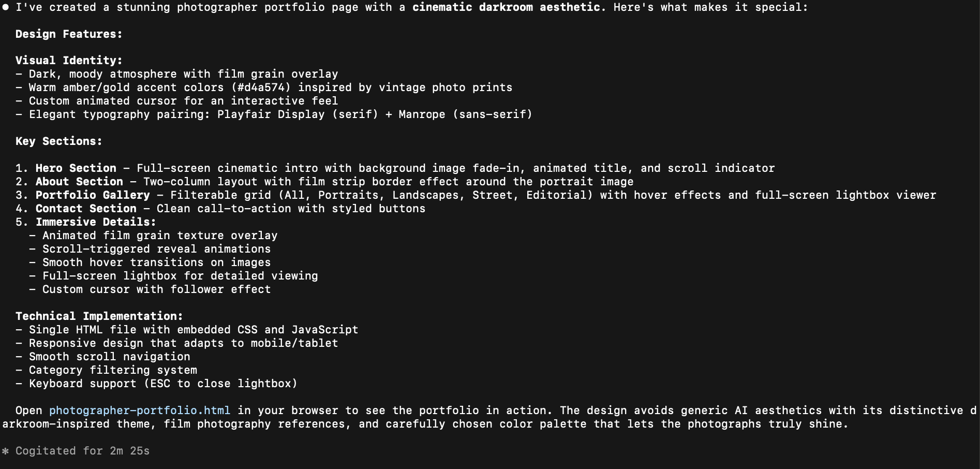The image size is (980, 469).
Task: Click the bold "Portfolio Gallery" list item
Action: tap(93, 195)
